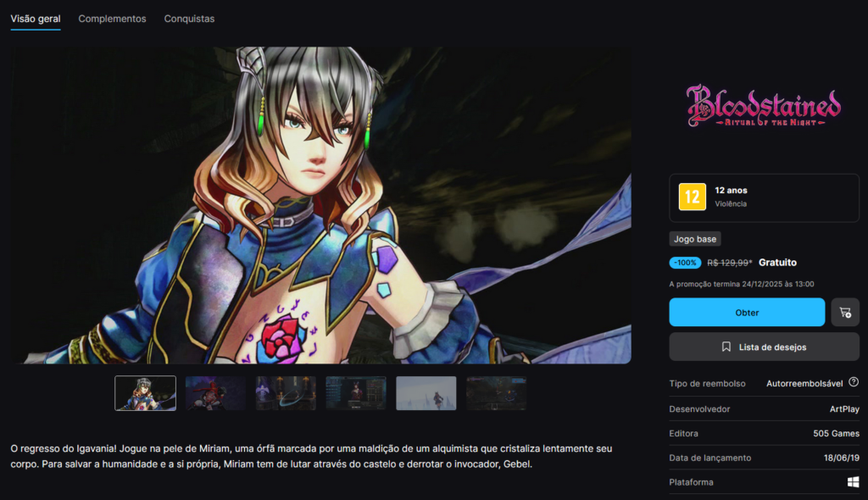Open the snowy landscape screenshot thumbnail

click(426, 392)
